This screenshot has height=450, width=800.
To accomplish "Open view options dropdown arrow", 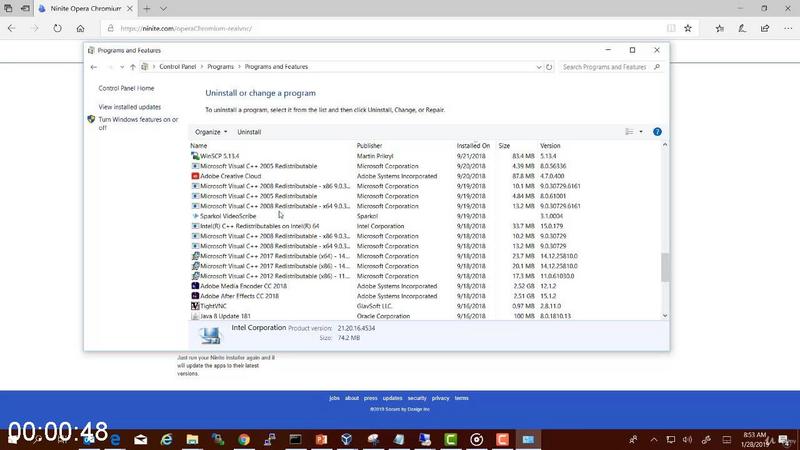I will click(641, 132).
